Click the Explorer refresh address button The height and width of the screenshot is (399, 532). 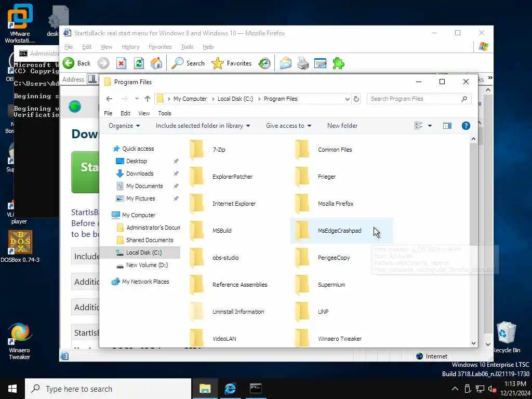[356, 99]
